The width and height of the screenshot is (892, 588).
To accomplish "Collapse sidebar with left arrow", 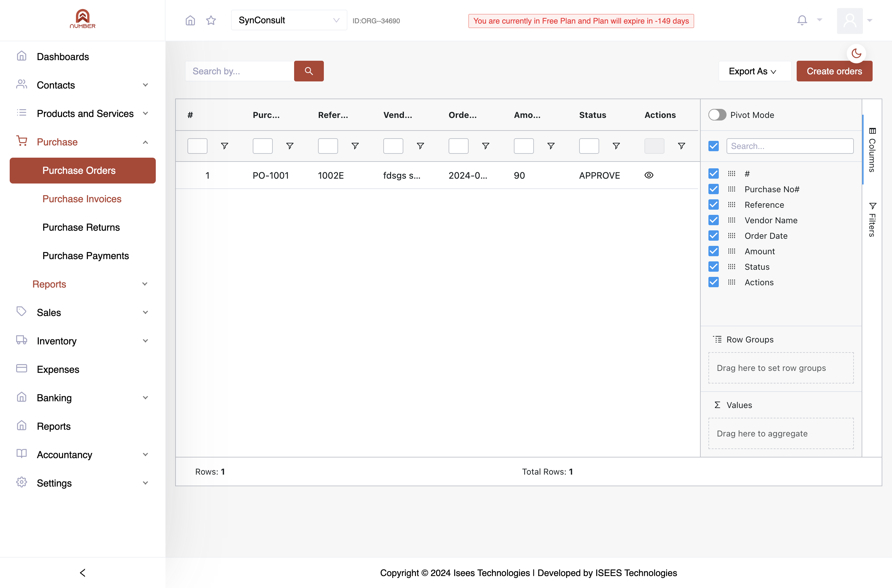I will (82, 572).
